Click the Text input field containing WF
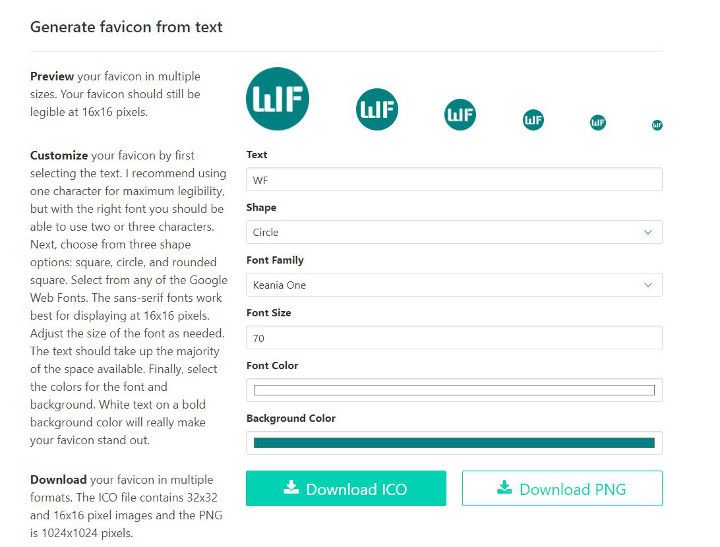 (454, 180)
